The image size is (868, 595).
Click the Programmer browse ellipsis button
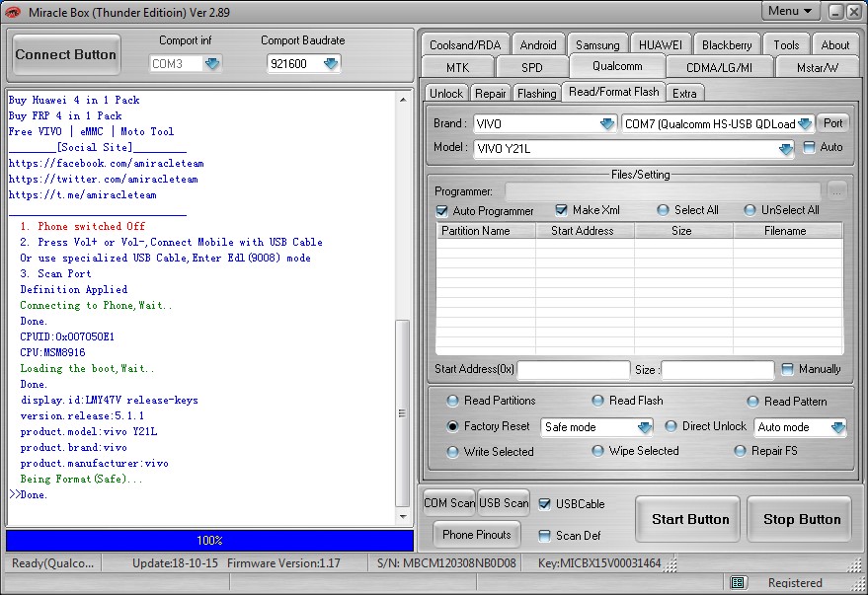[x=836, y=191]
